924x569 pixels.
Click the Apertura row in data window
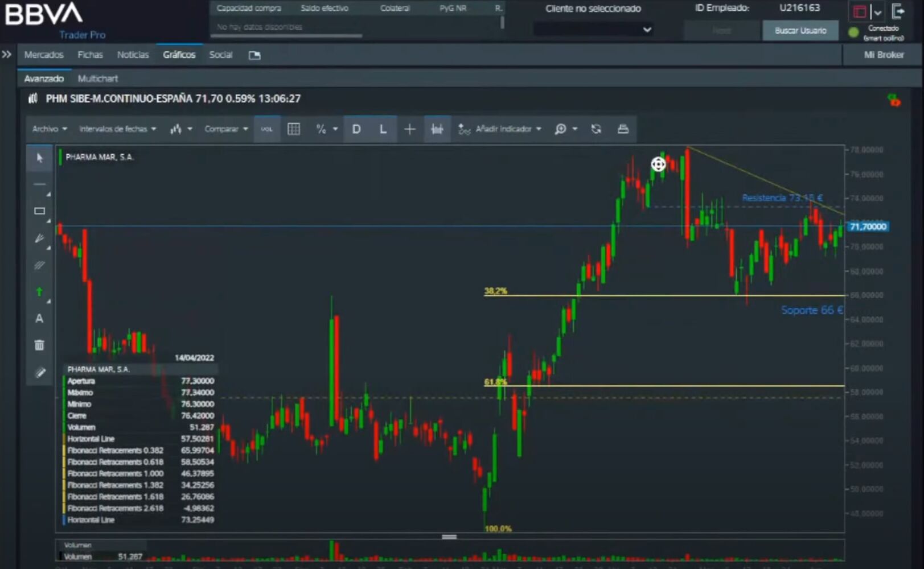[140, 381]
